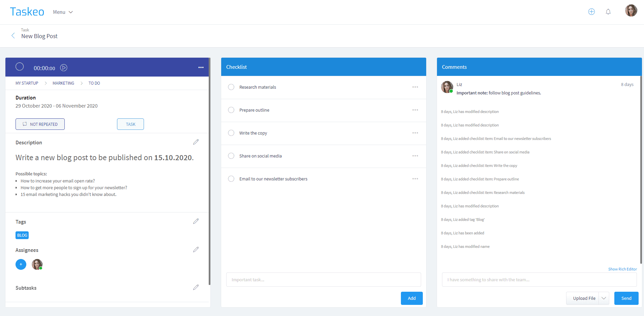Open the MARKETING breadcrumb
This screenshot has width=644, height=316.
tap(63, 83)
